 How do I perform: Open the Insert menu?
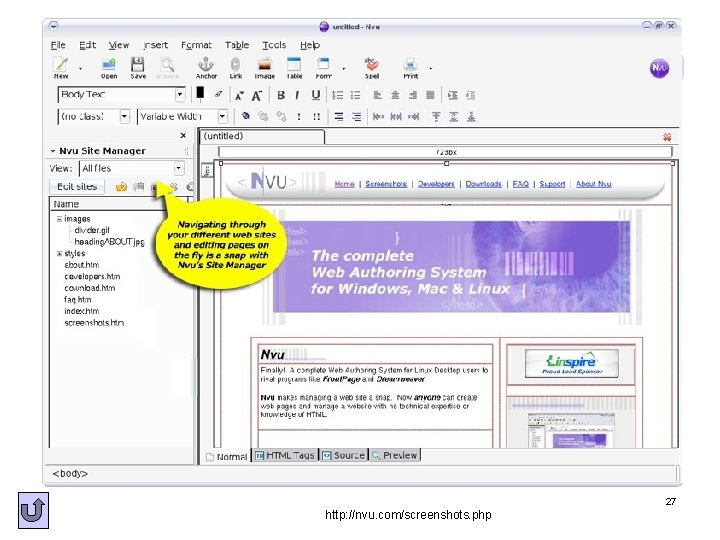(x=156, y=45)
